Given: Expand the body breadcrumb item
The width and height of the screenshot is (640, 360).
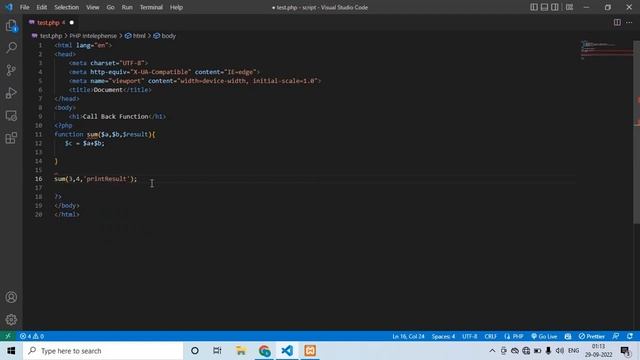Looking at the screenshot, I should tap(164, 36).
